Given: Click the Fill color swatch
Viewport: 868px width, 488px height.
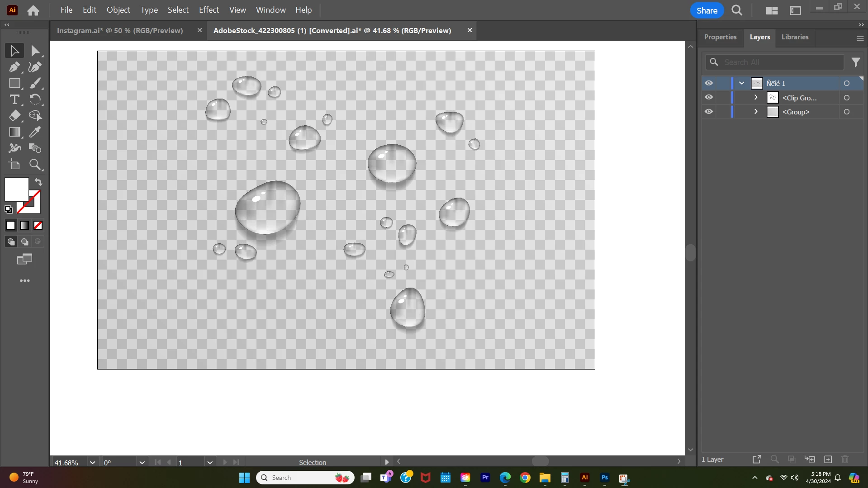Looking at the screenshot, I should (17, 190).
